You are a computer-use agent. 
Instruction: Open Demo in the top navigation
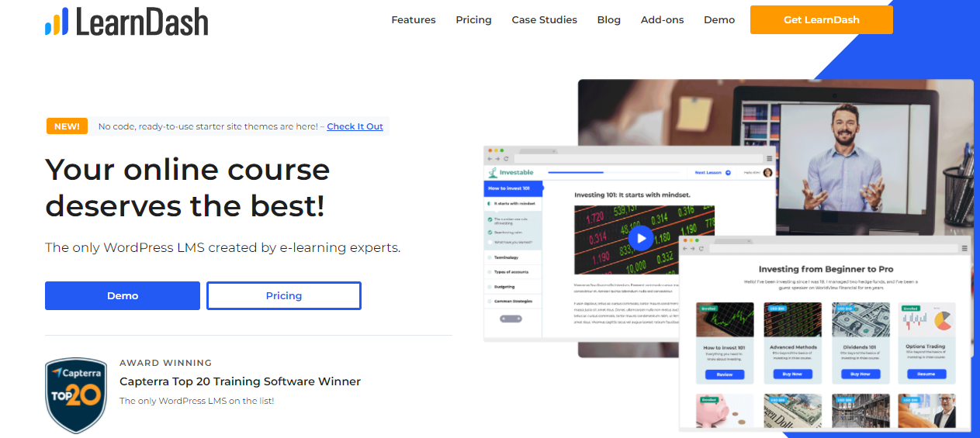(719, 20)
